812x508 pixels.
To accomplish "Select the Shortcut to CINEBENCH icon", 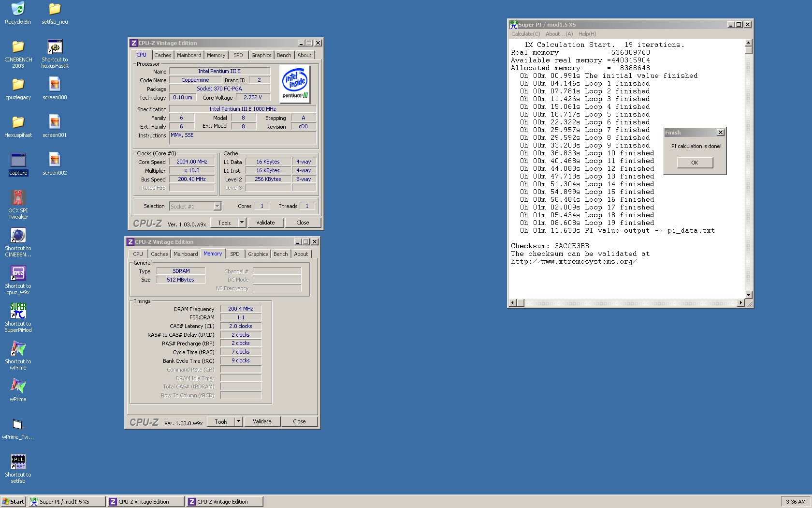I will (18, 242).
